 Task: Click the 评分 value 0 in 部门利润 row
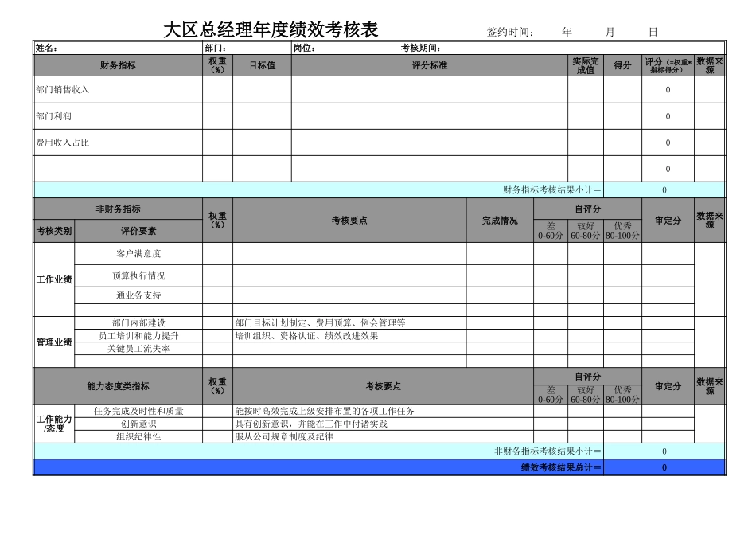(x=668, y=116)
